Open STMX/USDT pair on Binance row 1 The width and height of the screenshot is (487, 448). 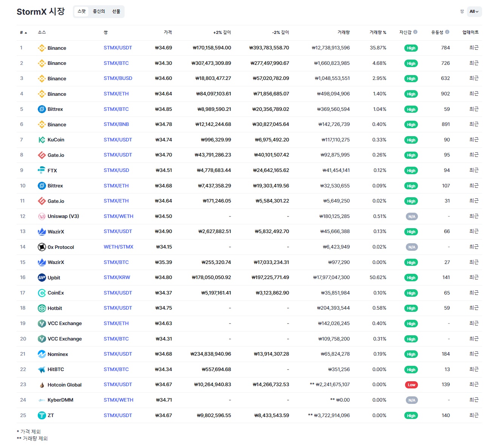[x=118, y=48]
